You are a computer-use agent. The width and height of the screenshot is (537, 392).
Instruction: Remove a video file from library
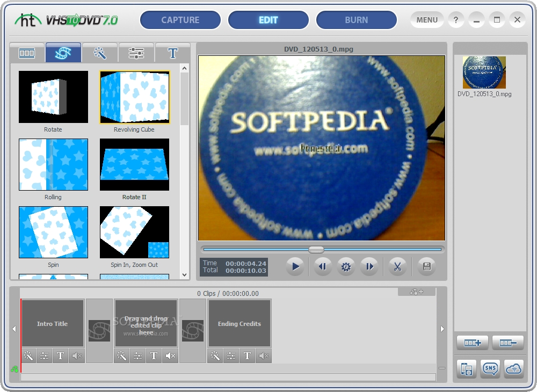point(508,343)
